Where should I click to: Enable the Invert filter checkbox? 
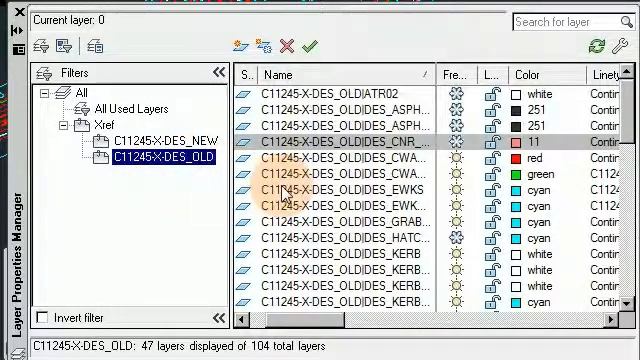[x=42, y=318]
